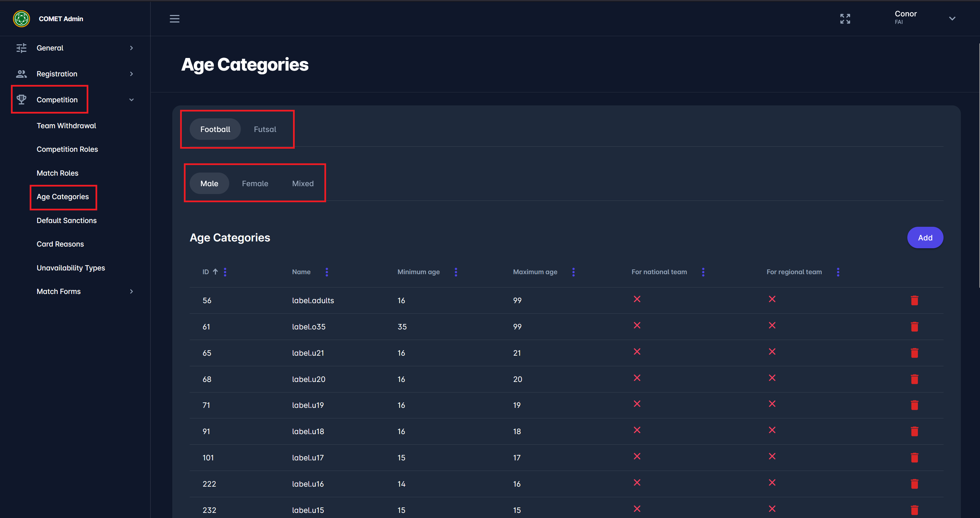
Task: Click the Add button
Action: click(x=925, y=238)
